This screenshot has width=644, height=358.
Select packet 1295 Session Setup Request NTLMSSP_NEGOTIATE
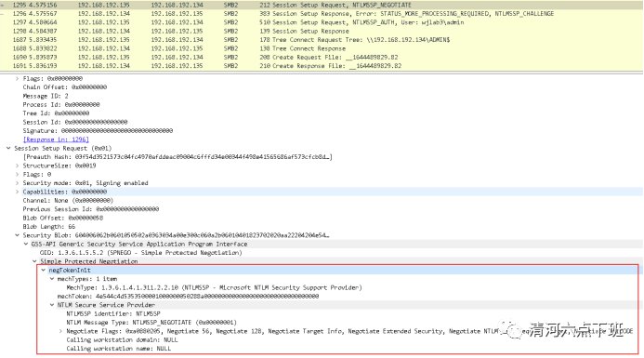[322, 5]
